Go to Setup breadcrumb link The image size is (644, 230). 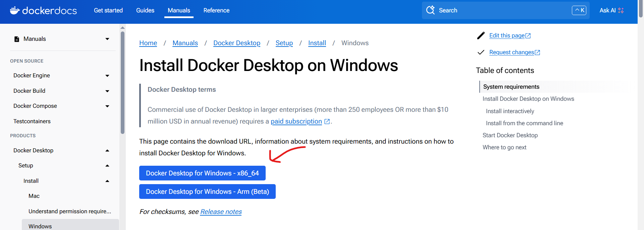point(284,43)
